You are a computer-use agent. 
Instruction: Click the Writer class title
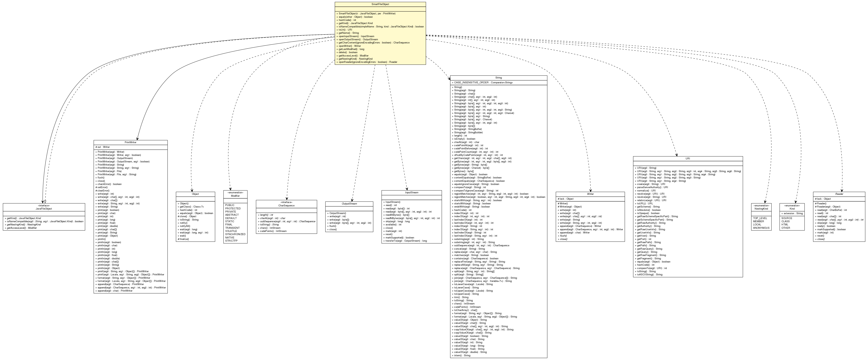[x=590, y=194]
